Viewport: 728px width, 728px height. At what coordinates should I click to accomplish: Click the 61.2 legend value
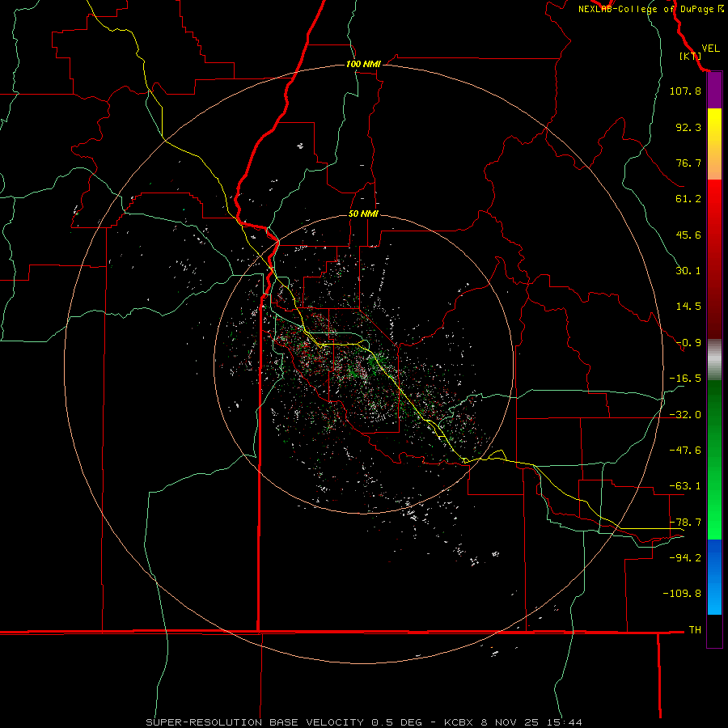pyautogui.click(x=688, y=199)
